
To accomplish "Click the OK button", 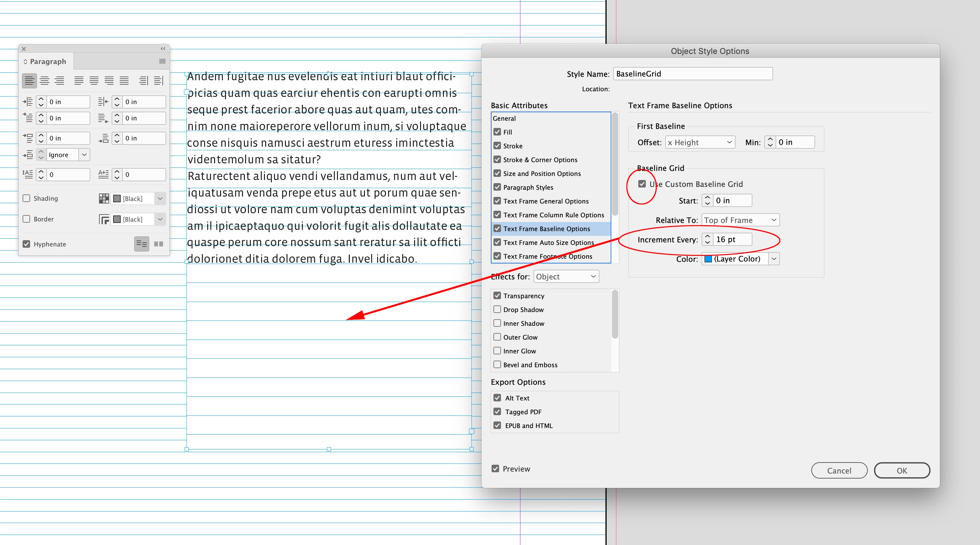I will click(x=902, y=470).
